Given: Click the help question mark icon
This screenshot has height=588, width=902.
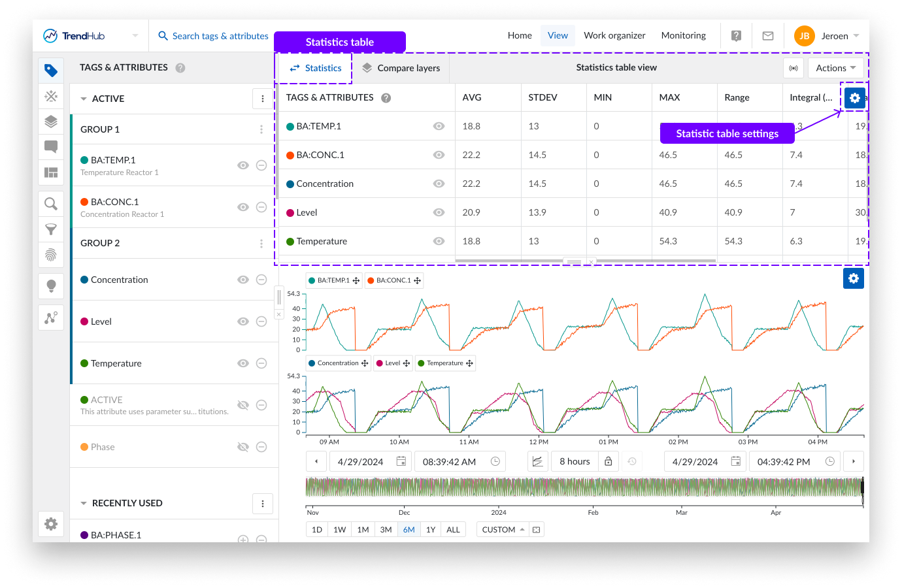Looking at the screenshot, I should coord(736,36).
